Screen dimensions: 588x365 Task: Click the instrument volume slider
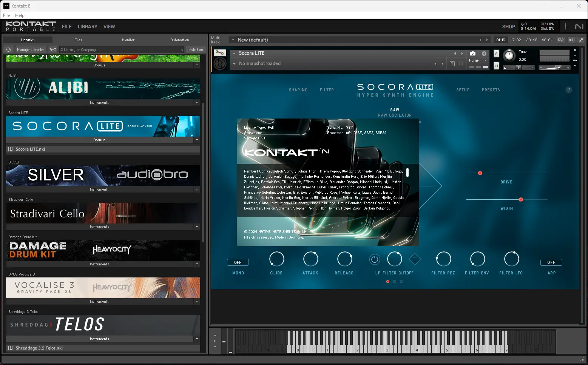554,68
